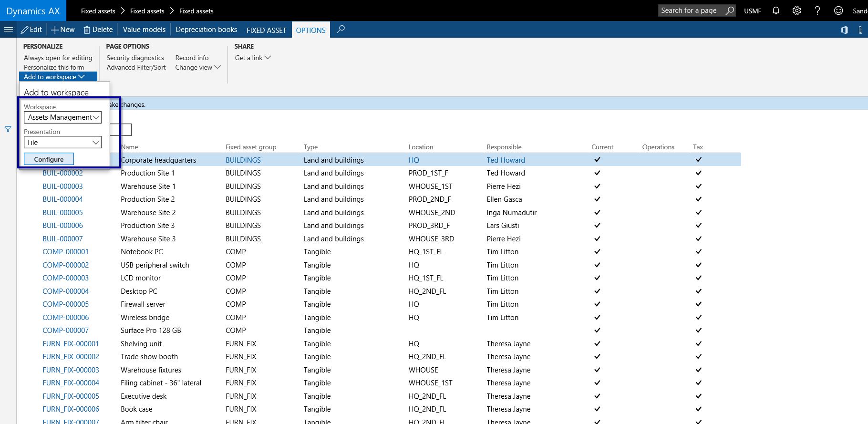868x424 pixels.
Task: Toggle Current checkmark for Production Site 1
Action: pos(597,173)
